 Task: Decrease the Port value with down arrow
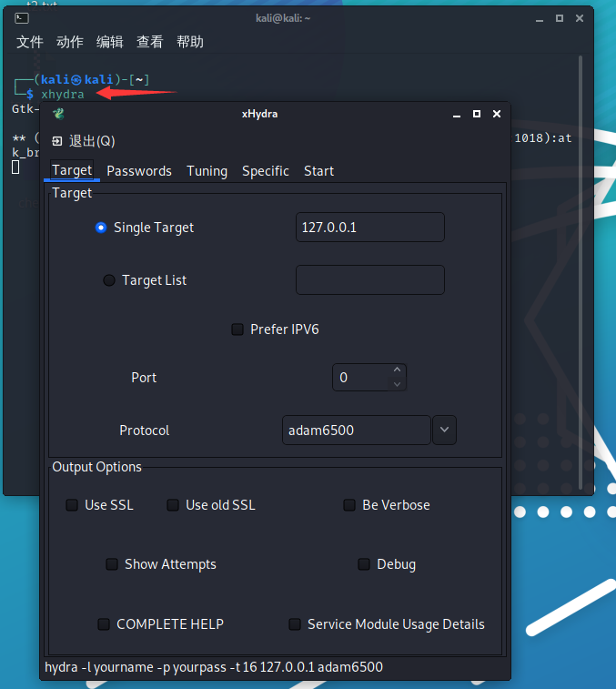(397, 384)
